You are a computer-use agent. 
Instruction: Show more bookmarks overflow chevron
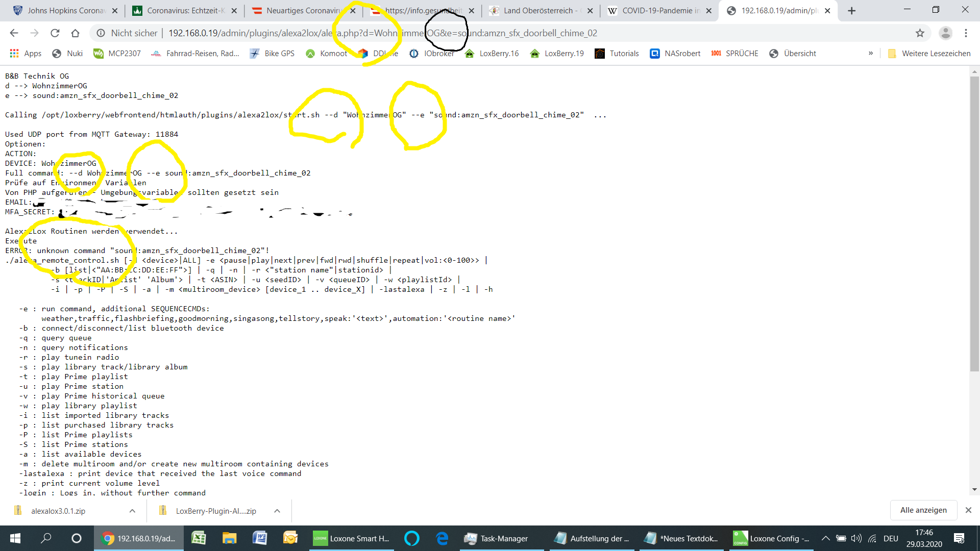click(x=871, y=54)
